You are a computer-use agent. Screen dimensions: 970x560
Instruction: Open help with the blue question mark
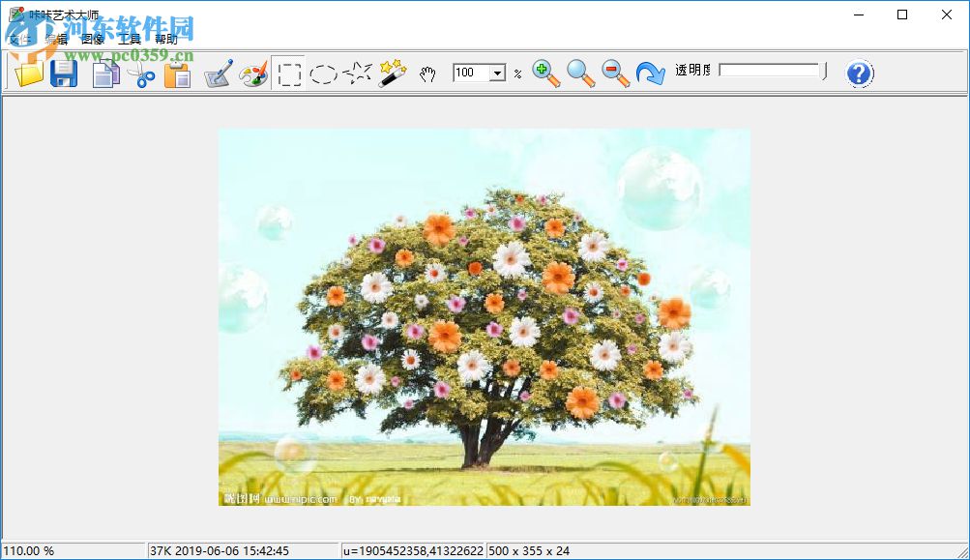pyautogui.click(x=860, y=73)
